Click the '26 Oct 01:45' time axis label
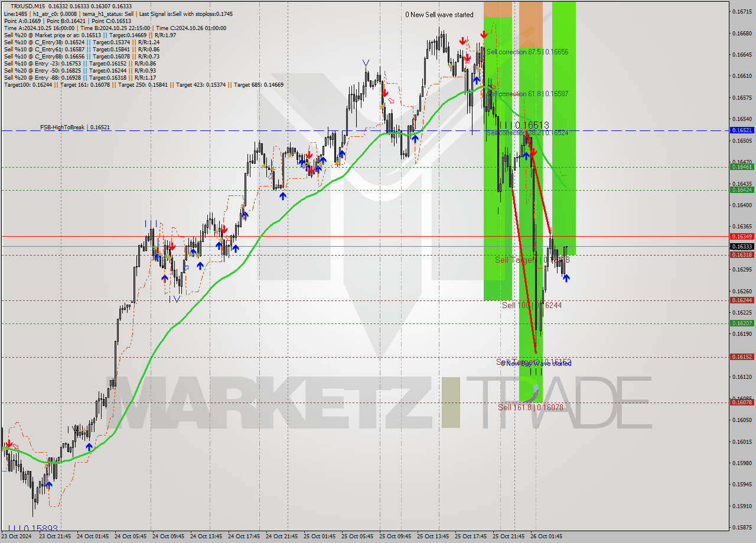756x543 pixels. [x=548, y=537]
